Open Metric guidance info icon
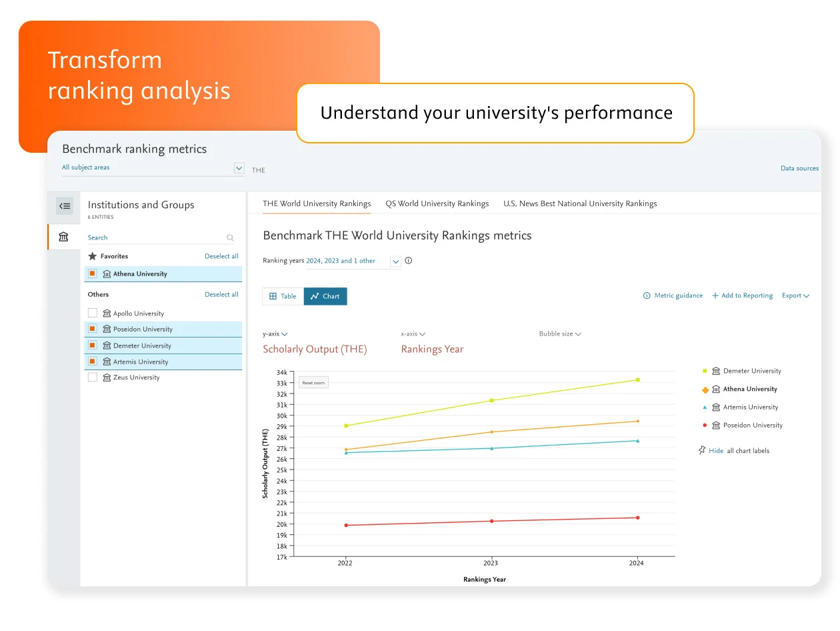840x631 pixels. [646, 295]
